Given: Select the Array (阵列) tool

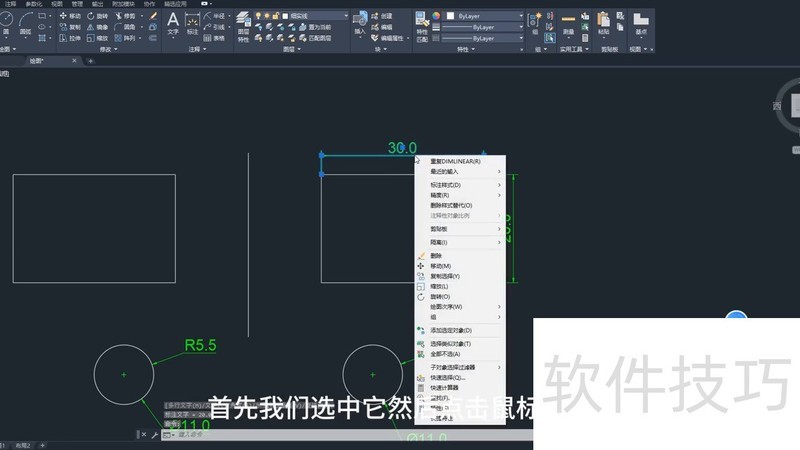Looking at the screenshot, I should coord(125,38).
